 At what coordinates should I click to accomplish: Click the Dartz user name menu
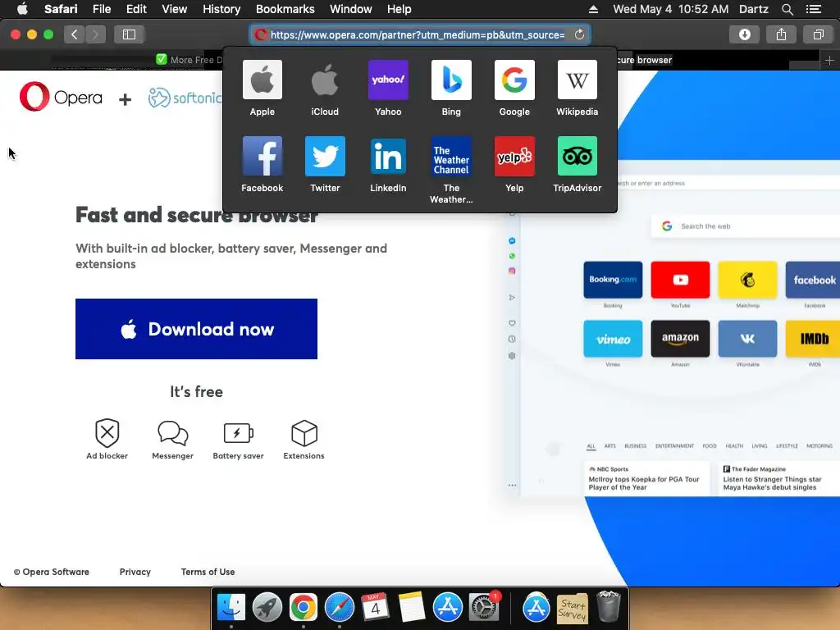(x=754, y=9)
